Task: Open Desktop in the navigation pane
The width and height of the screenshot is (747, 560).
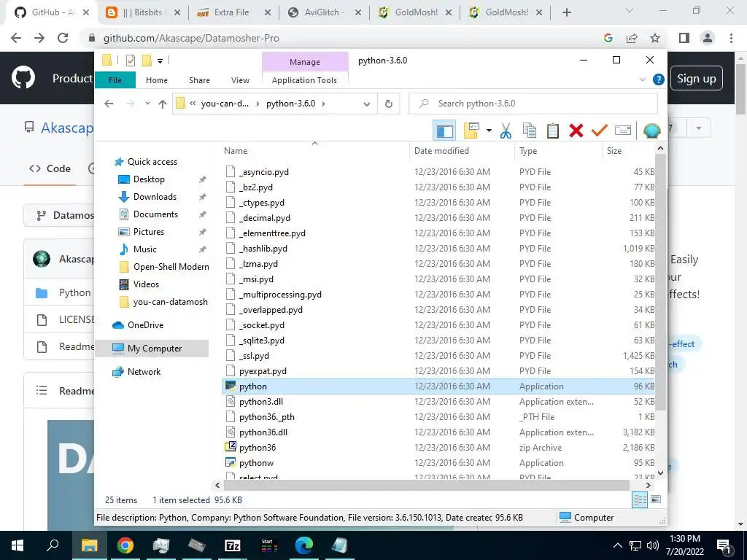Action: (x=149, y=179)
